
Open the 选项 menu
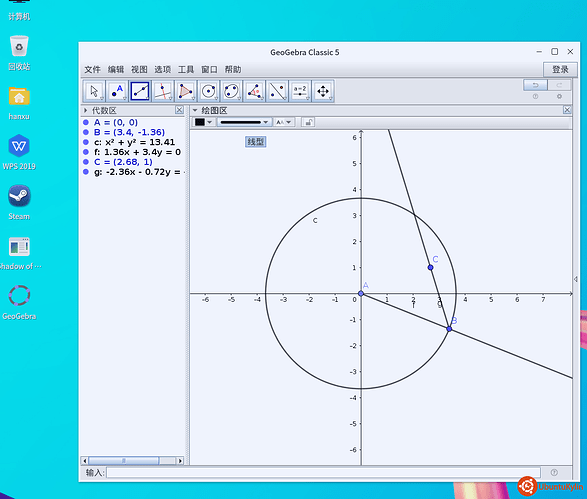(162, 70)
